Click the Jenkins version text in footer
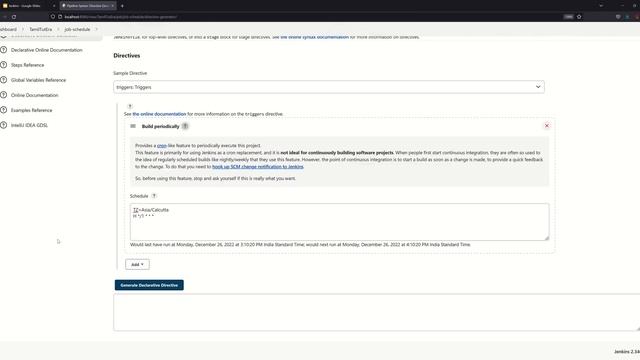The image size is (640, 360). tap(627, 351)
